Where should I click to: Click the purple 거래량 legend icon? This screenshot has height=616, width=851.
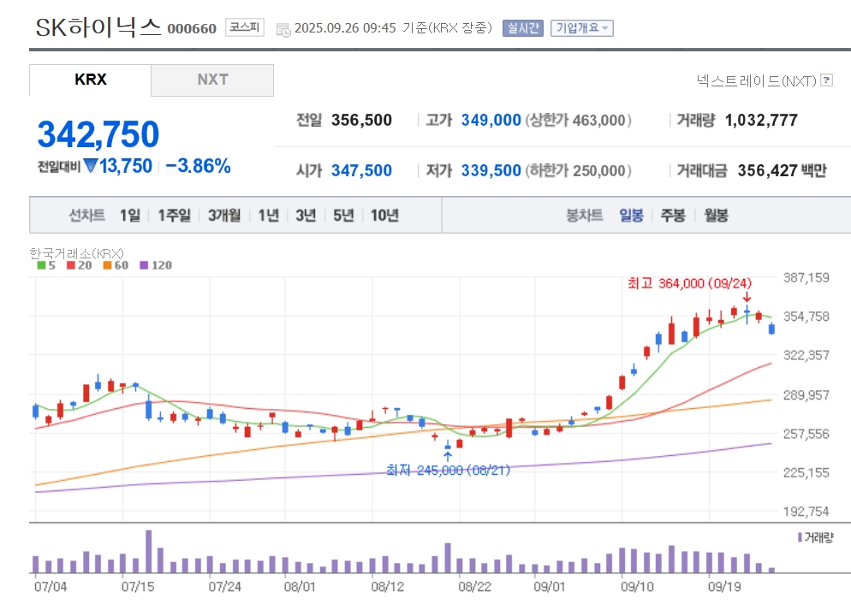(800, 537)
